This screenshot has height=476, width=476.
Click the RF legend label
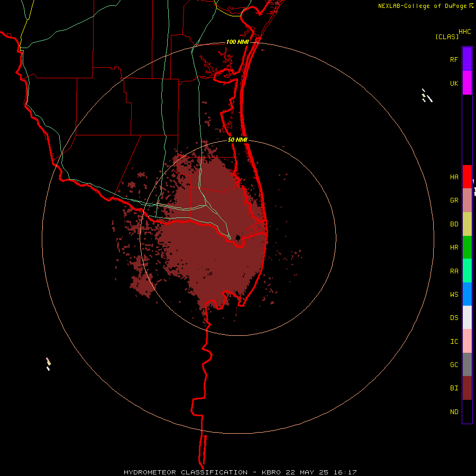pyautogui.click(x=454, y=60)
